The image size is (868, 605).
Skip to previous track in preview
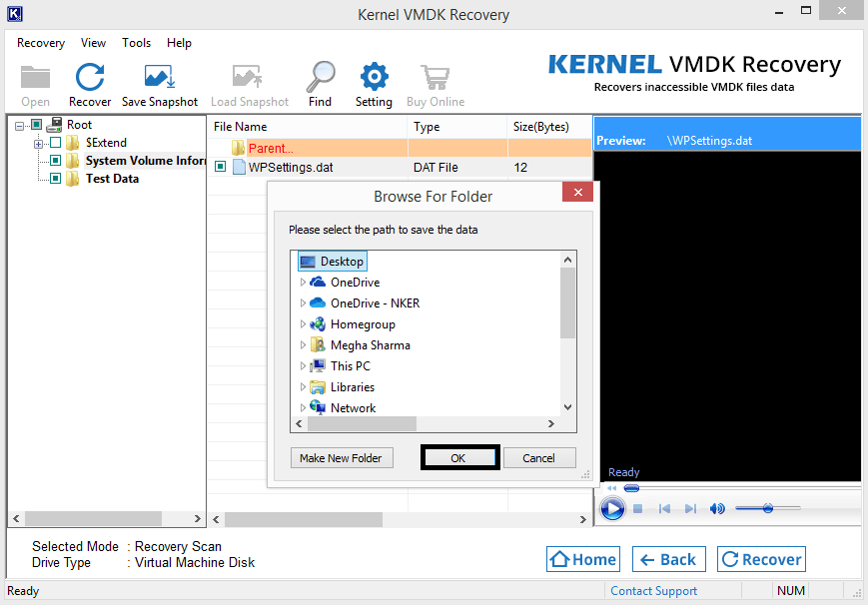click(665, 509)
